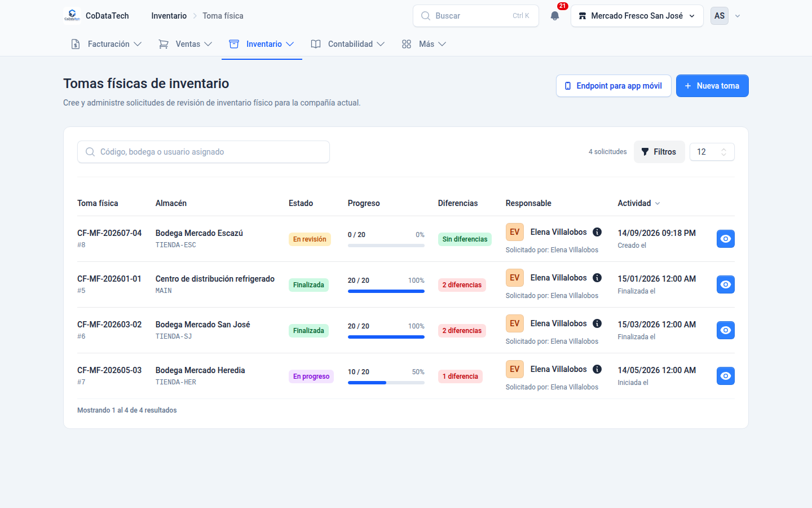Click info icon for CF-MF-202601-01 responsible
812x508 pixels.
[x=597, y=278]
